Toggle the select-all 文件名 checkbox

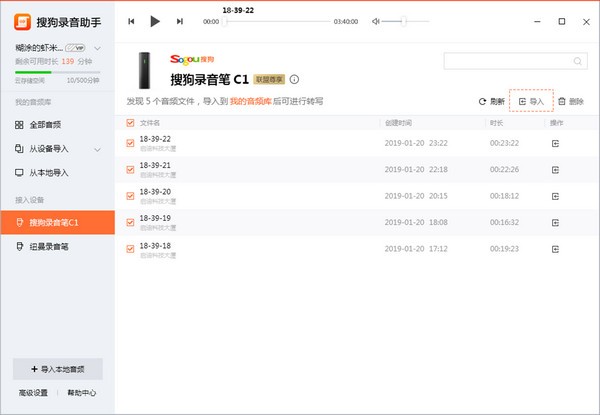coord(131,123)
